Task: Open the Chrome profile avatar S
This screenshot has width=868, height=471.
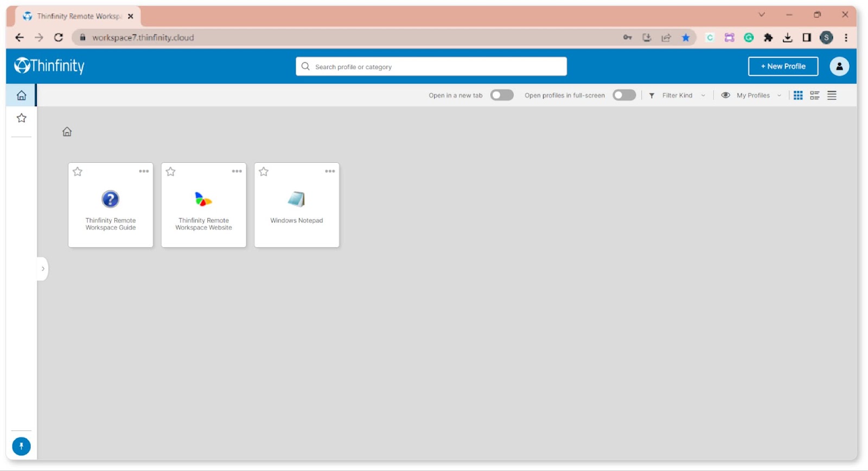Action: (x=826, y=37)
